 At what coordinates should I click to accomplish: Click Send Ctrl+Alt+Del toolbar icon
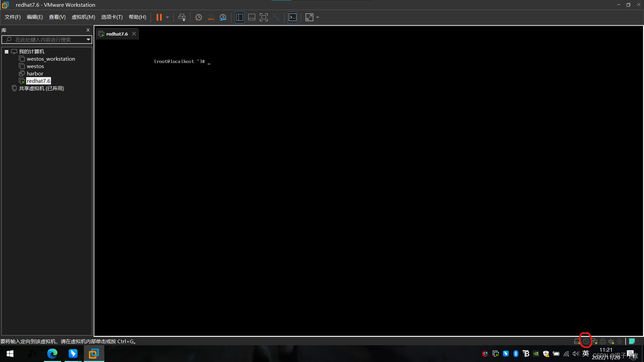pos(182,17)
